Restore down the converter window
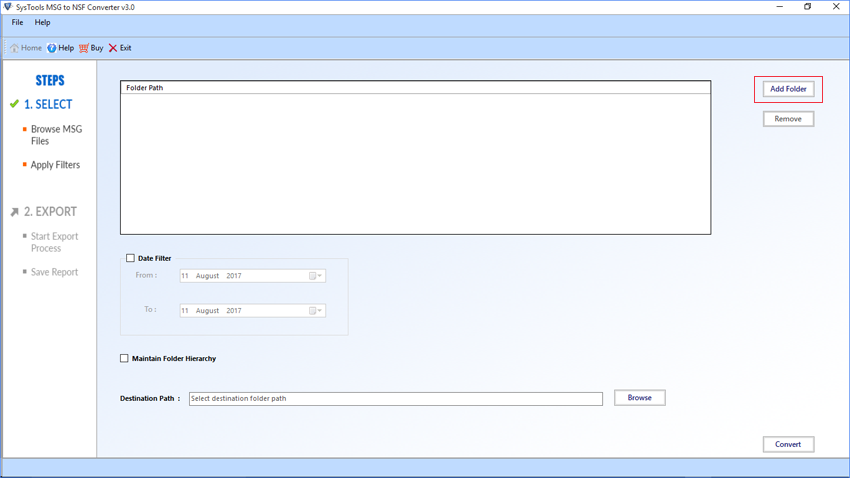 (x=808, y=7)
